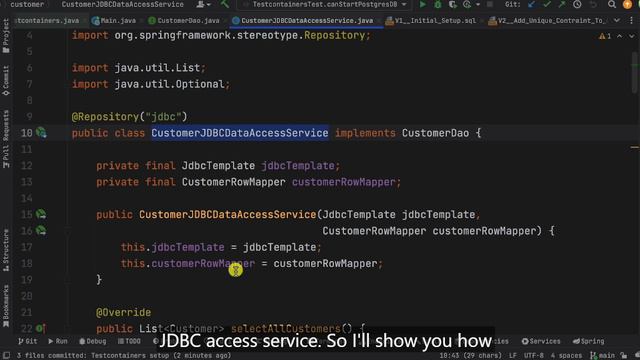Click the @Override annotation on line 21
This screenshot has height=360, width=640.
point(123,312)
